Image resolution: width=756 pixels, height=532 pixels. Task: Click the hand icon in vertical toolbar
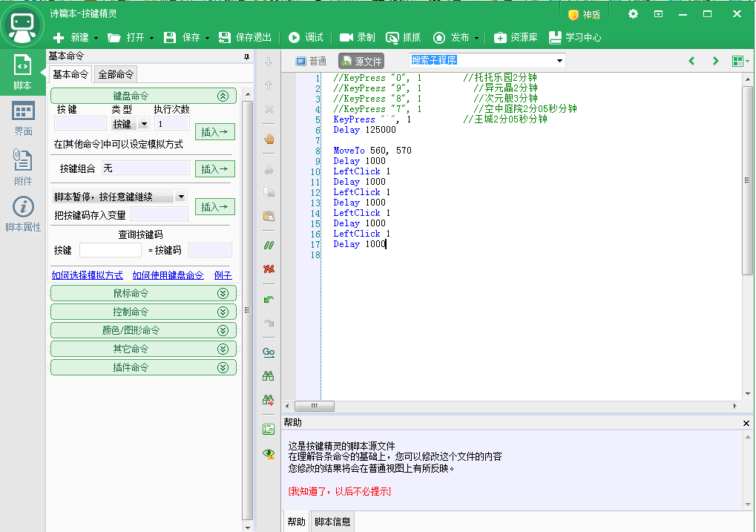point(269,139)
